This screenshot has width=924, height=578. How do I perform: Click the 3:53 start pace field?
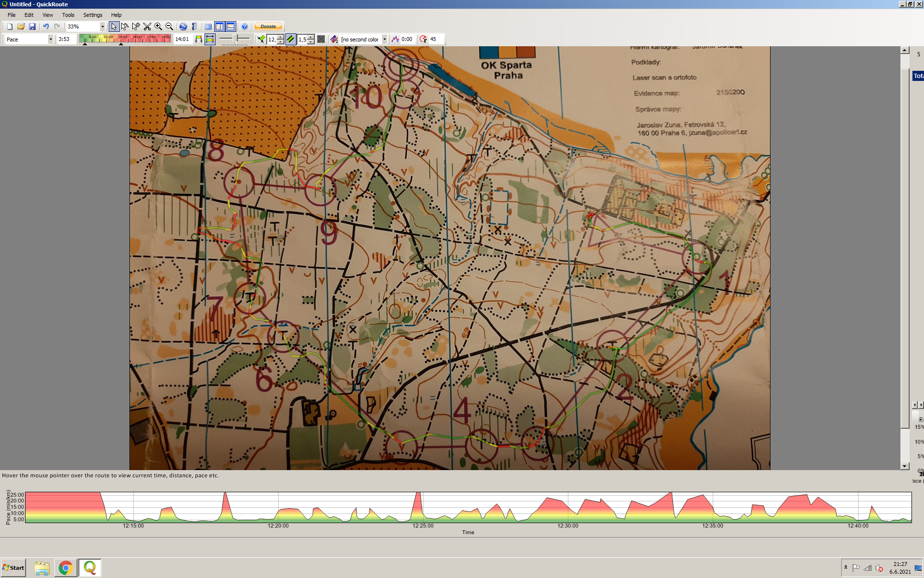pos(66,39)
